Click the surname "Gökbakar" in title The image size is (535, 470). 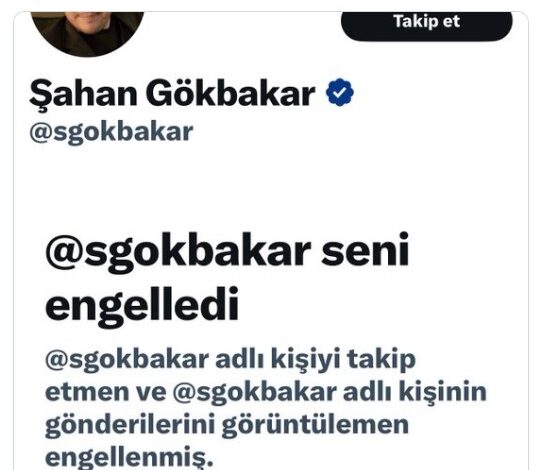click(231, 93)
